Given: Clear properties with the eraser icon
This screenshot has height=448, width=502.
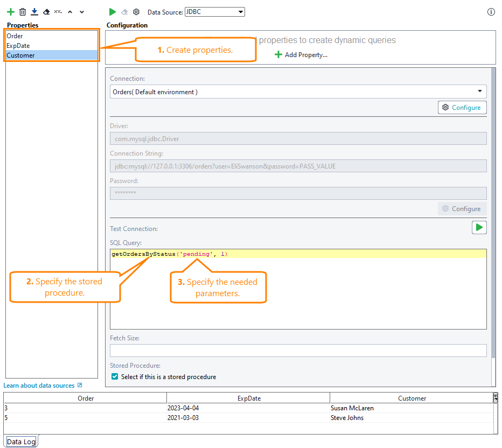Looking at the screenshot, I should tap(46, 11).
